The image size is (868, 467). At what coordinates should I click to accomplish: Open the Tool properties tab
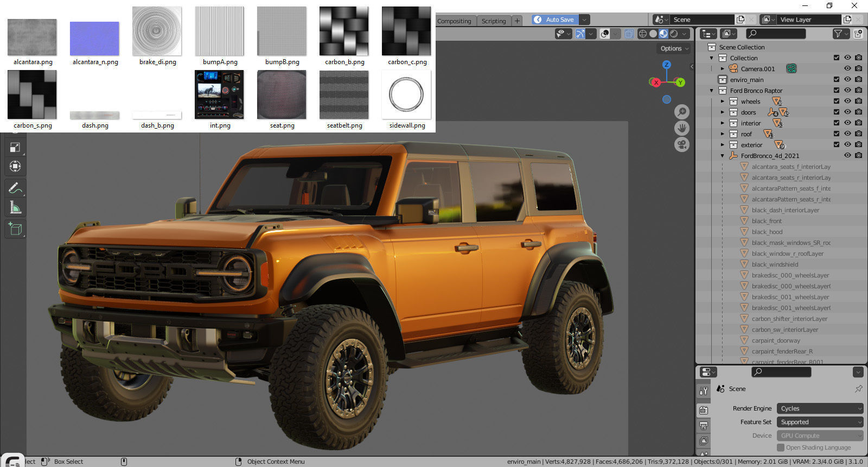(x=704, y=391)
